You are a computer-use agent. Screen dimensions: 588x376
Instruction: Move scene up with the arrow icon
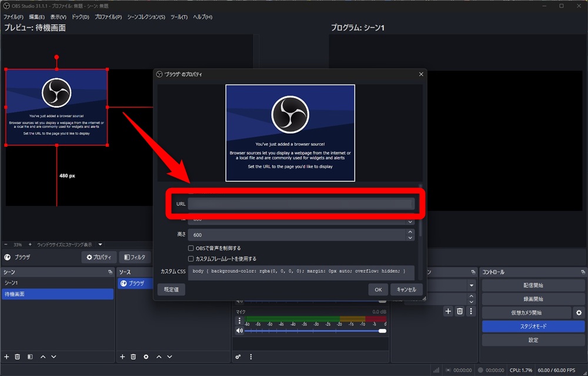(43, 357)
